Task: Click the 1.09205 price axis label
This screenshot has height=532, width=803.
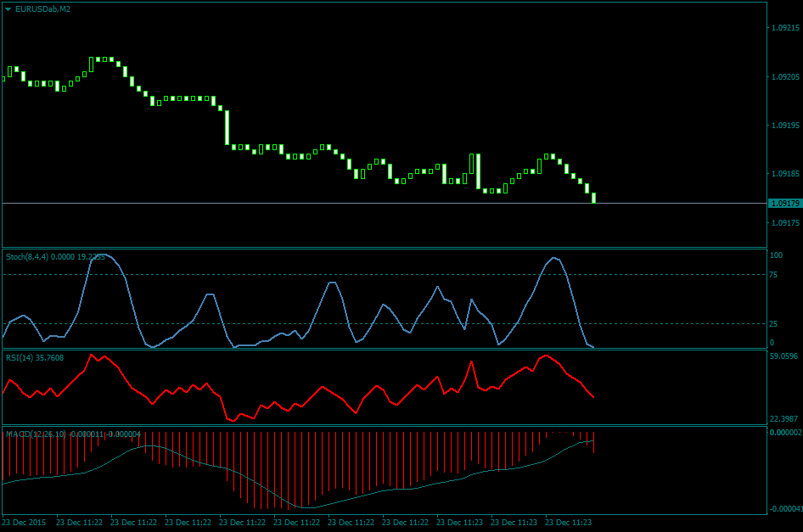Action: (x=785, y=77)
